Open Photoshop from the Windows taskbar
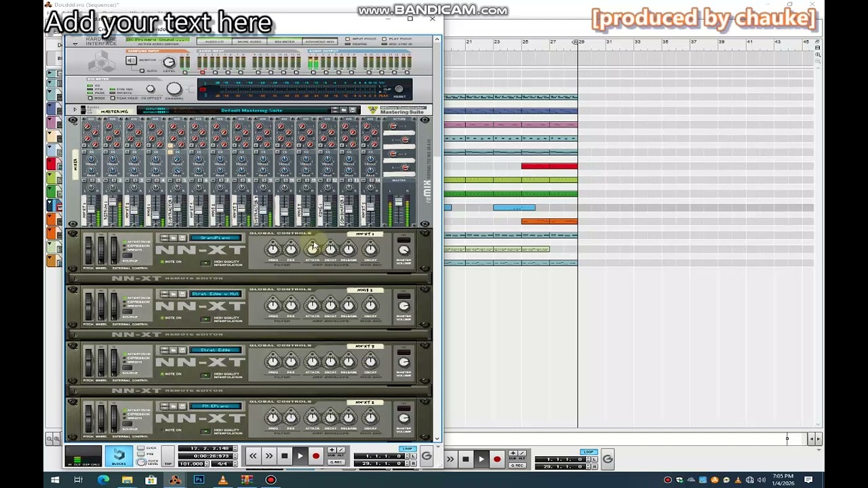 (x=199, y=480)
